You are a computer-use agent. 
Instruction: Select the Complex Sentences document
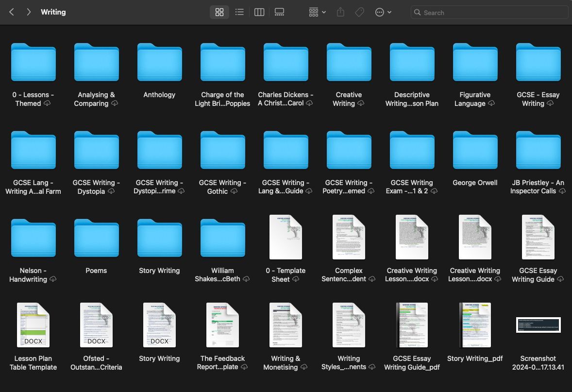pos(349,237)
